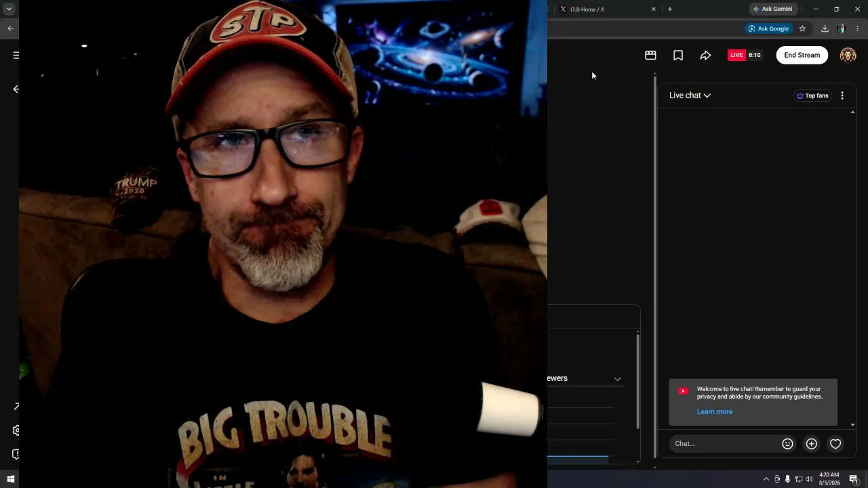This screenshot has height=488, width=868.
Task: Expand the viewers dropdown chevron
Action: 617,379
